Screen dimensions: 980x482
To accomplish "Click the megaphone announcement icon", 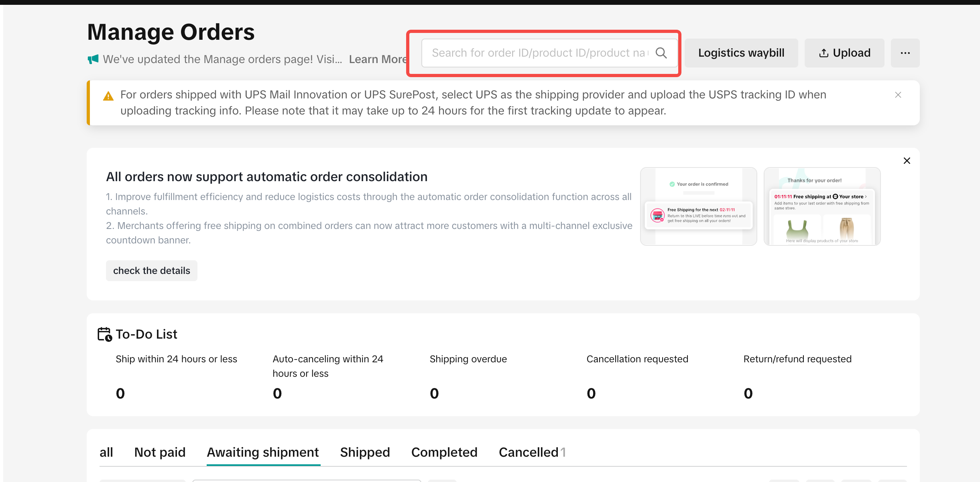I will 93,59.
